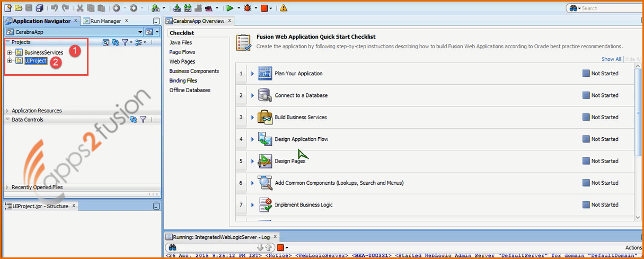644x259 pixels.
Task: Open the Business Components overview page
Action: (194, 71)
